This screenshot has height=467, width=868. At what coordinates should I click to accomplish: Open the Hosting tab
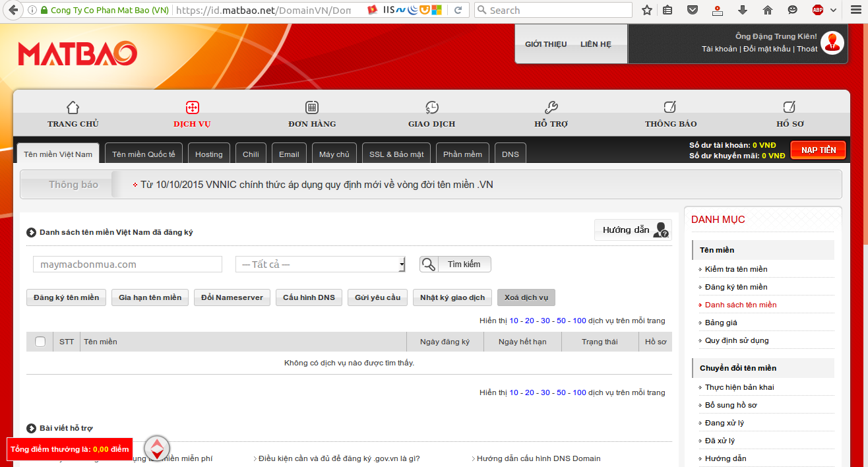pyautogui.click(x=209, y=154)
